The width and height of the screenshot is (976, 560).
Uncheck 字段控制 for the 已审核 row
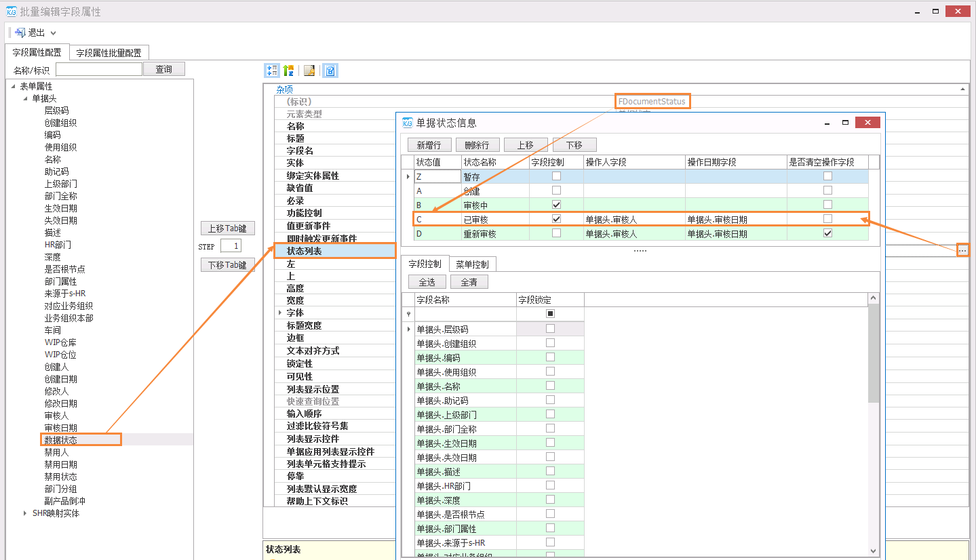(556, 219)
